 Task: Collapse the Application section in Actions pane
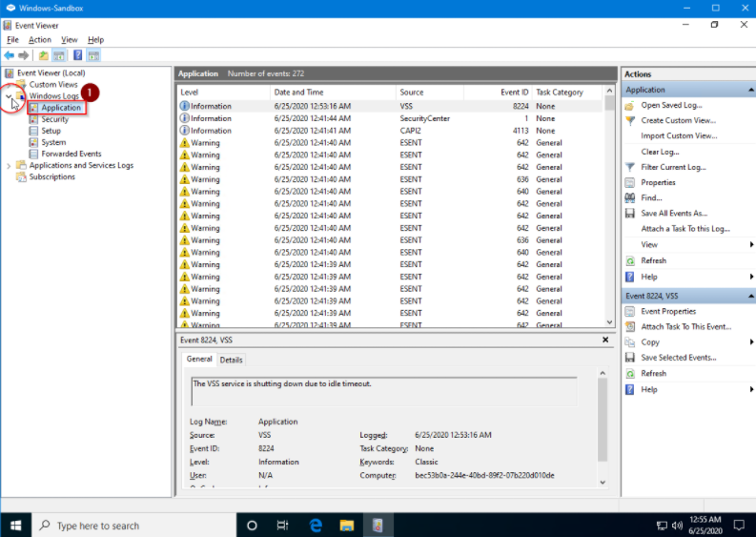pos(750,90)
